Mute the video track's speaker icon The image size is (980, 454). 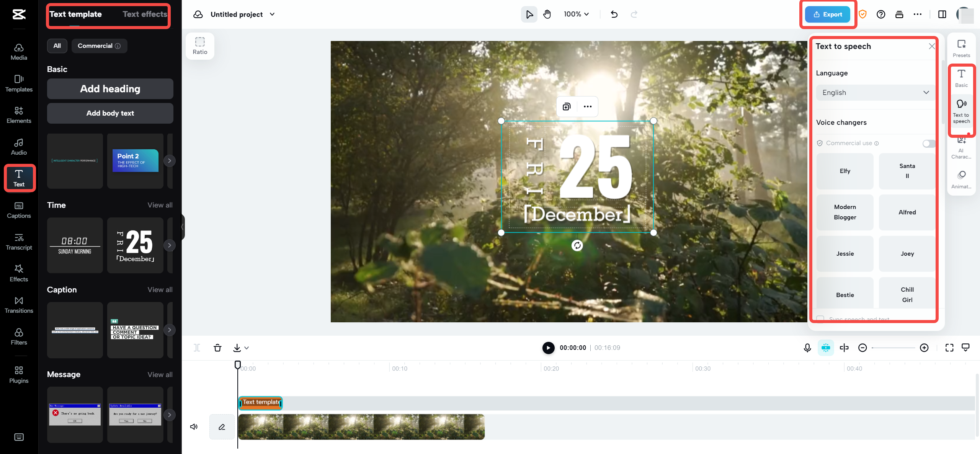tap(194, 426)
